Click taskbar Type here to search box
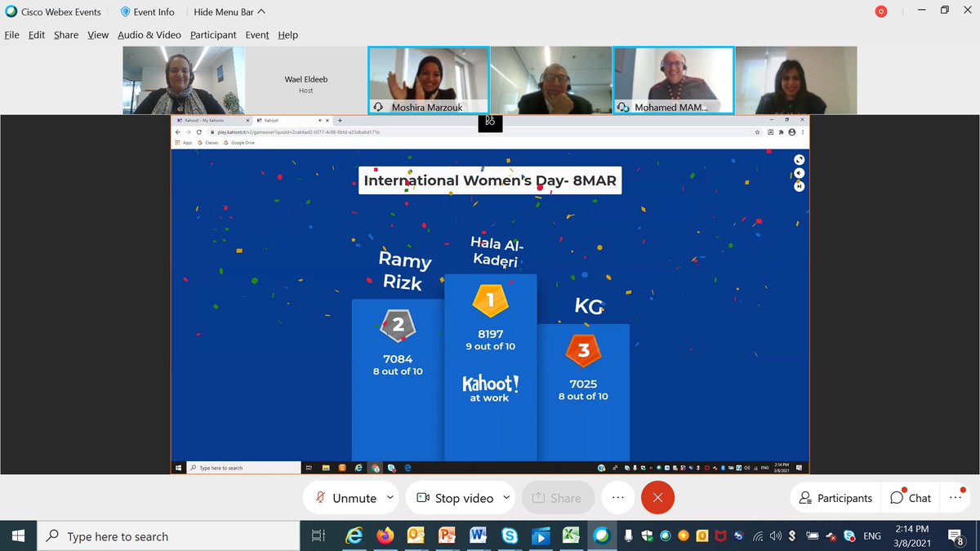Viewport: 980px width, 551px height. (169, 536)
